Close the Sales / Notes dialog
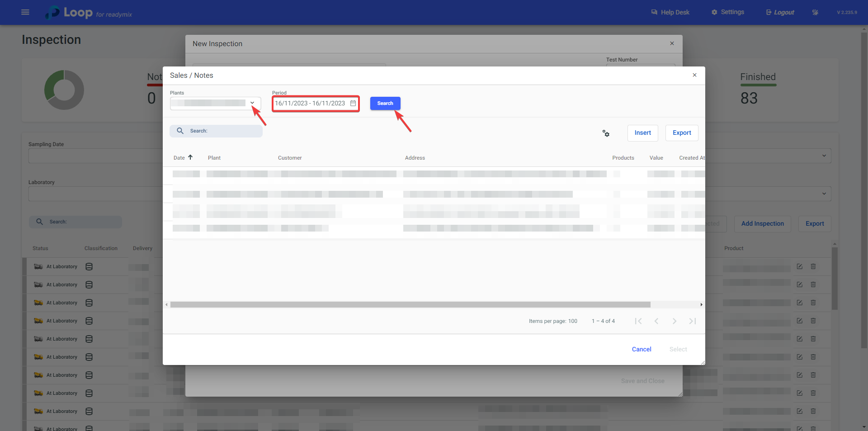The width and height of the screenshot is (868, 431). [694, 75]
